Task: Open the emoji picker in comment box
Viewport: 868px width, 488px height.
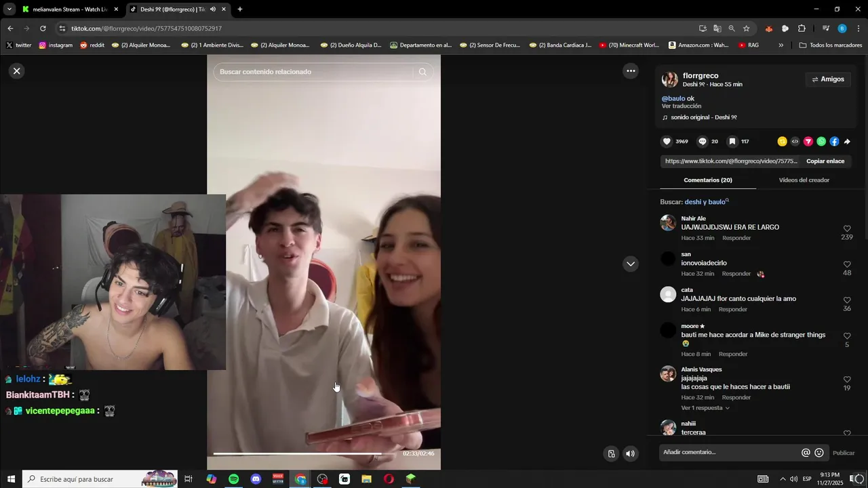Action: point(819,453)
